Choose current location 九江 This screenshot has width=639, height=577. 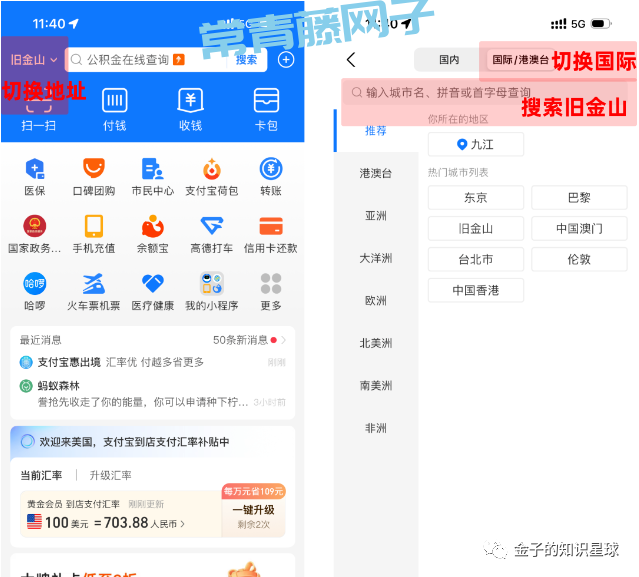pos(476,144)
